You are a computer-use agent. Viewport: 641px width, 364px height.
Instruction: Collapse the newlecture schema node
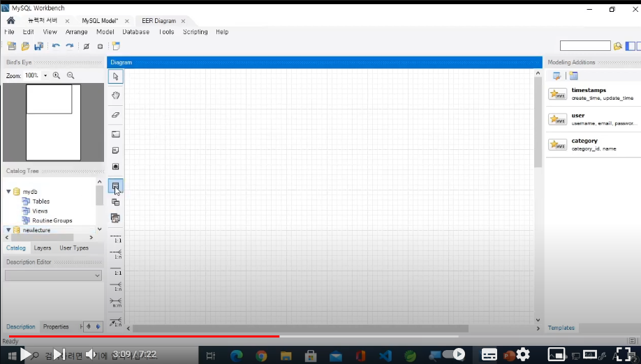pyautogui.click(x=8, y=230)
